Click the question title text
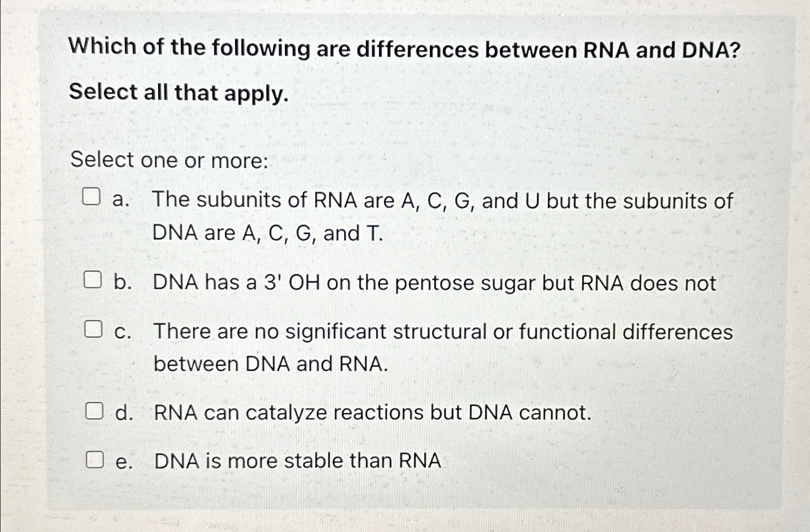Image resolution: width=810 pixels, height=532 pixels. click(x=405, y=47)
